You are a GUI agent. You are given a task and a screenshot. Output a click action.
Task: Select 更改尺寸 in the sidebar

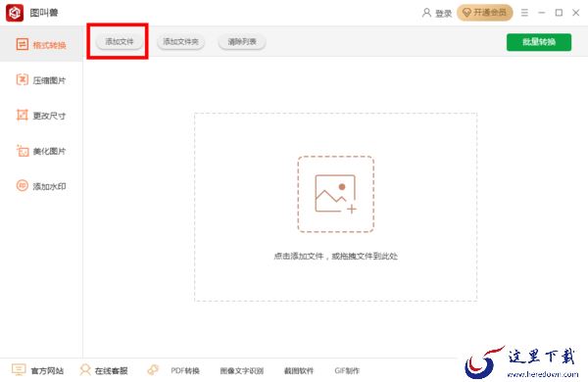(x=41, y=115)
